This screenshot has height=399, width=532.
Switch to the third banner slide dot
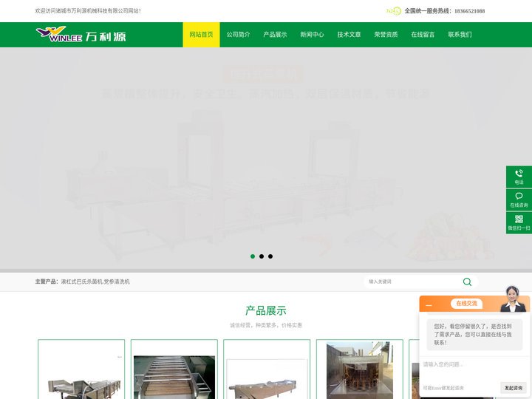coord(270,256)
